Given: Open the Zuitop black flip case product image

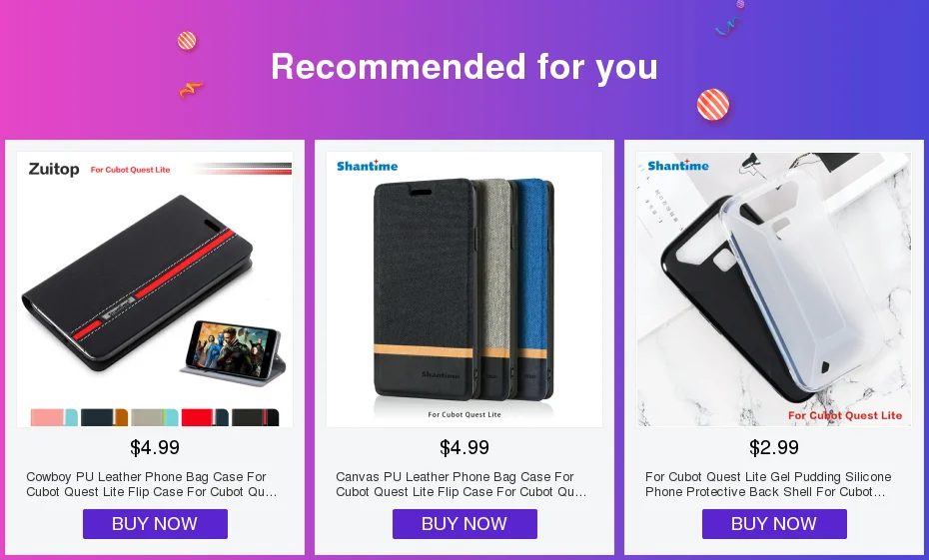Looking at the screenshot, I should (x=155, y=289).
